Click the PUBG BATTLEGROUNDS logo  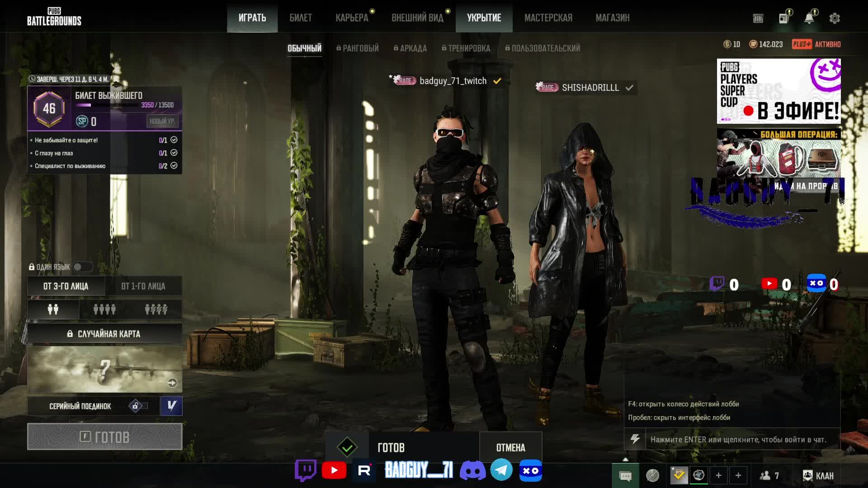coord(54,17)
